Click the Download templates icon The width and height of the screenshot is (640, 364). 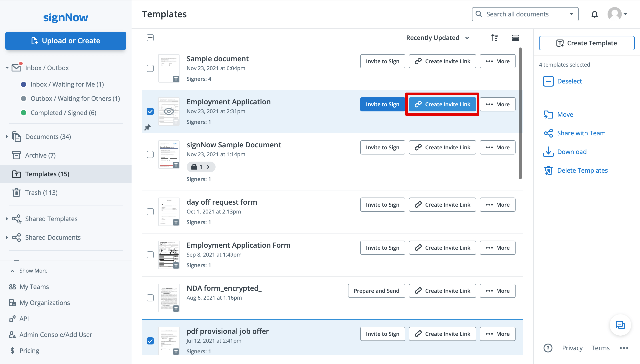point(548,152)
